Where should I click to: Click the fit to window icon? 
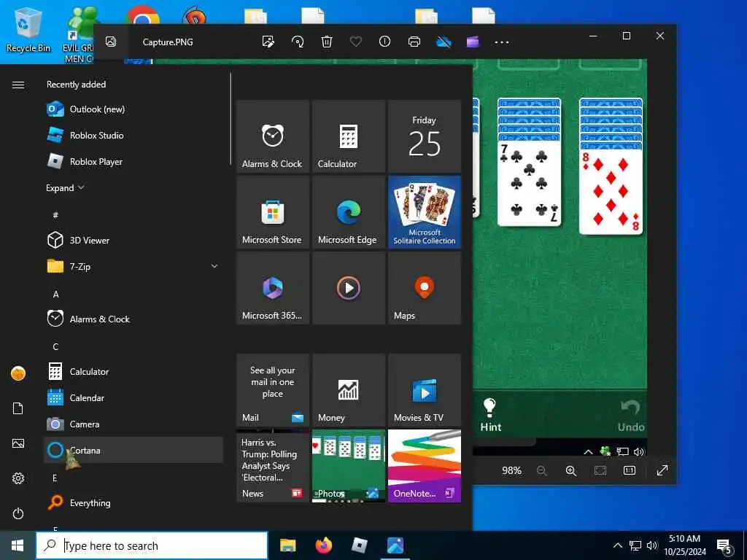coord(600,470)
